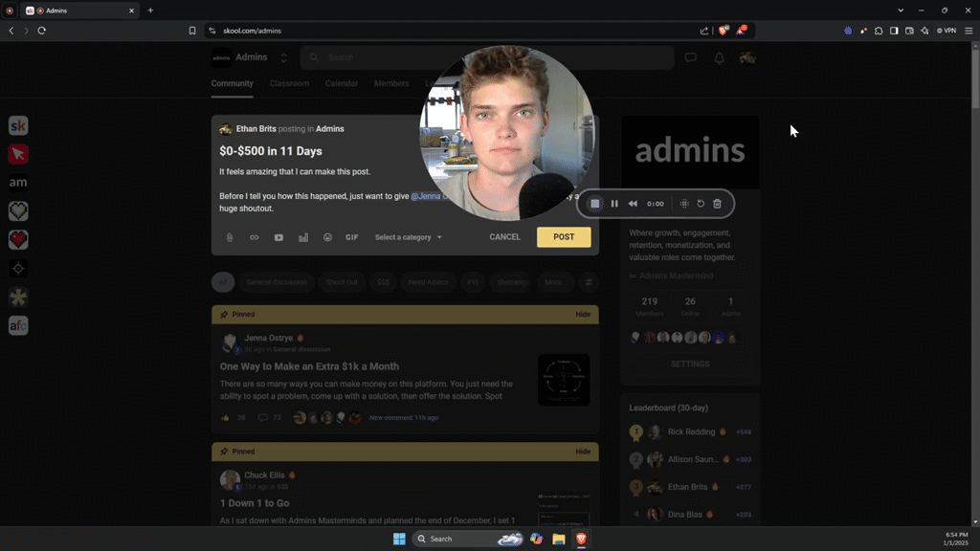Viewport: 980px width, 551px height.
Task: Open the notifications bell icon
Action: tap(720, 57)
